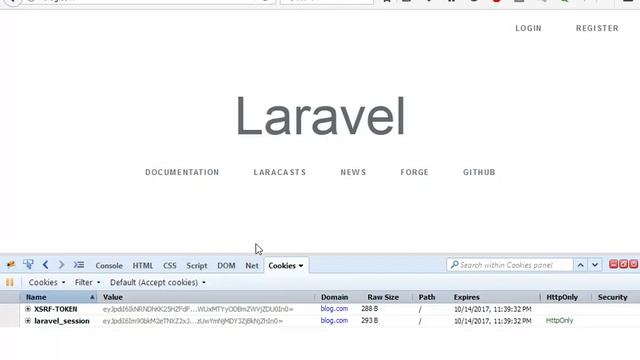The height and width of the screenshot is (360, 640).
Task: Open the LARACASTS link
Action: (280, 172)
